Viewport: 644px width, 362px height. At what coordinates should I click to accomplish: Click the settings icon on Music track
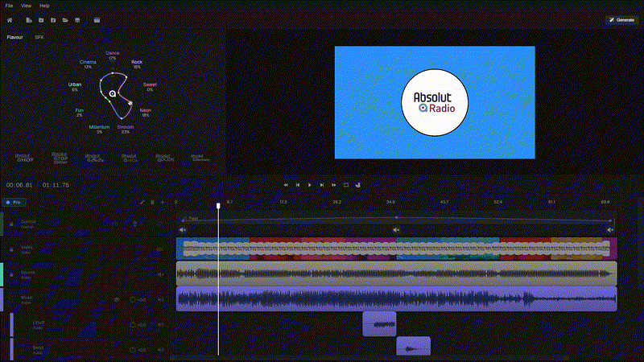click(x=117, y=299)
